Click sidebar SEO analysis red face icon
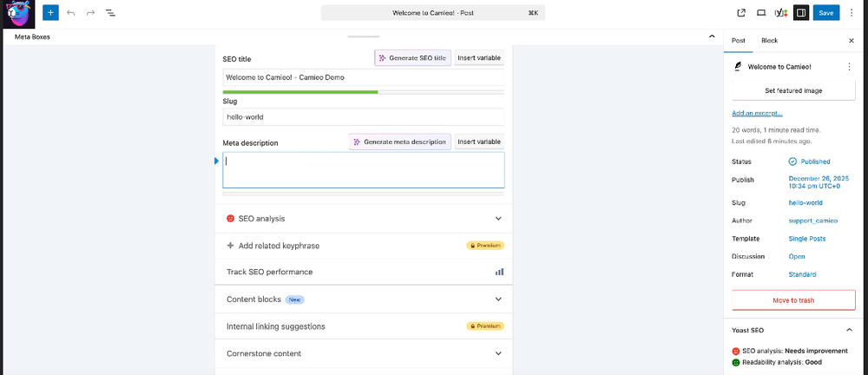 (736, 351)
